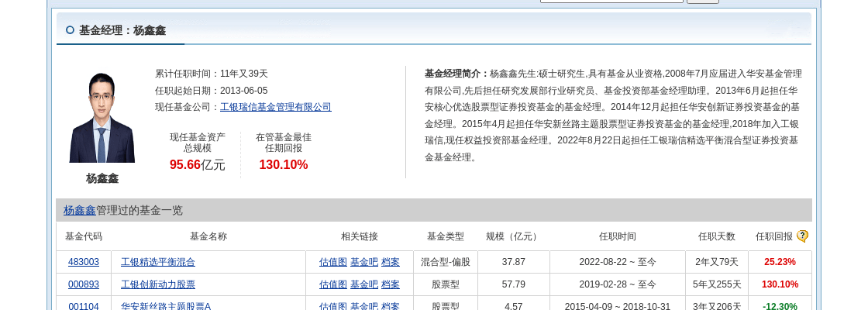Open fund code 001104 link

click(x=84, y=306)
